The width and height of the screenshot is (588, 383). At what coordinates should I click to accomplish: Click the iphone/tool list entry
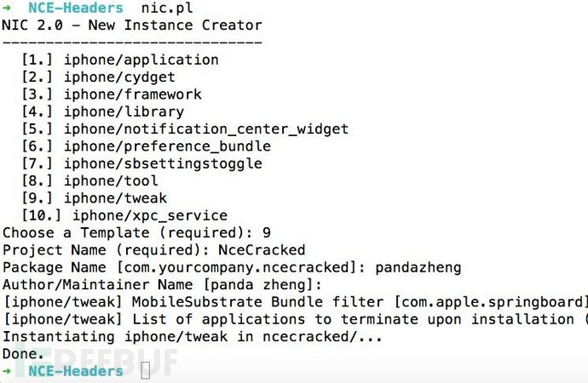point(89,180)
